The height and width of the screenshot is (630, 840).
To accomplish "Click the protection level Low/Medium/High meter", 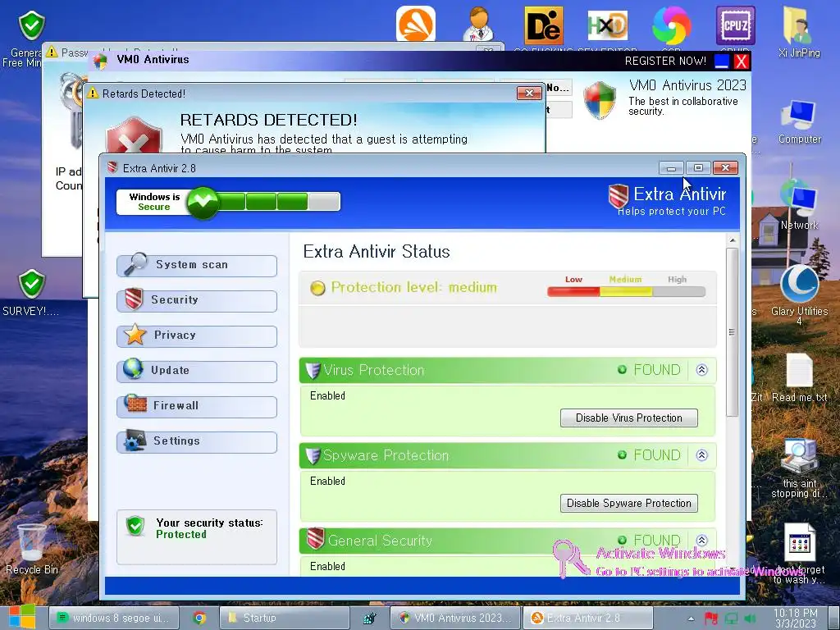I will click(626, 291).
